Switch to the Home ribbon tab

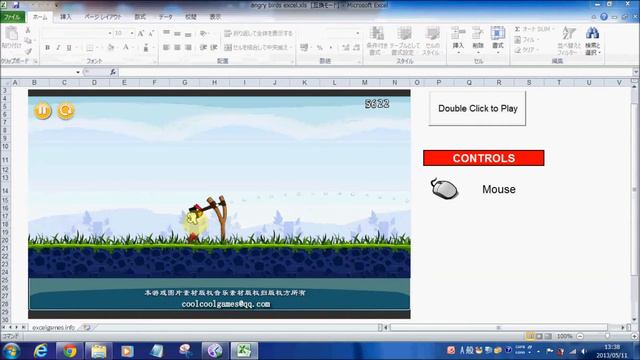pos(40,17)
